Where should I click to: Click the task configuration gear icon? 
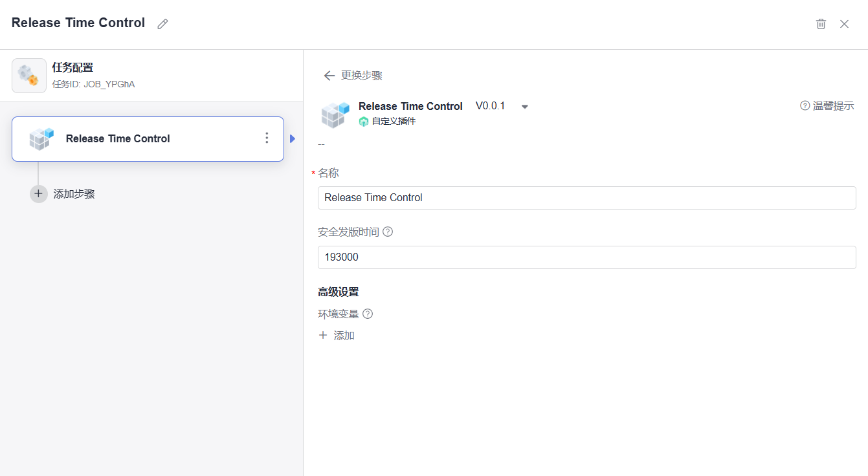[29, 76]
